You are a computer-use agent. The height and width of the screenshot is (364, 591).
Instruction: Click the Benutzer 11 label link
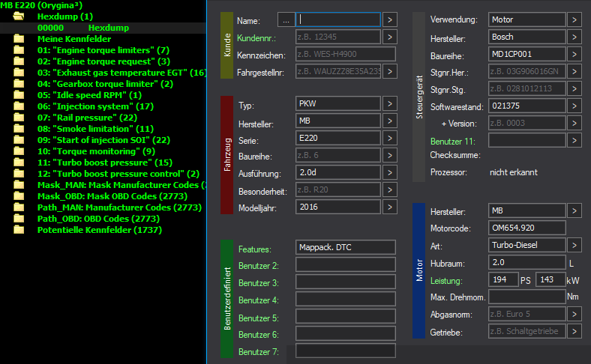(x=453, y=142)
